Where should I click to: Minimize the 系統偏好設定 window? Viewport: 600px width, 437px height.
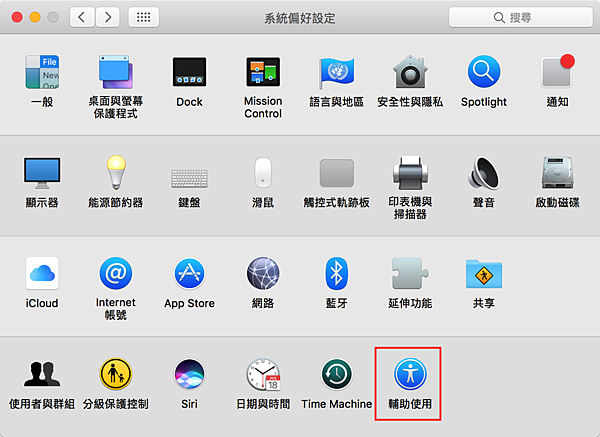click(x=35, y=17)
